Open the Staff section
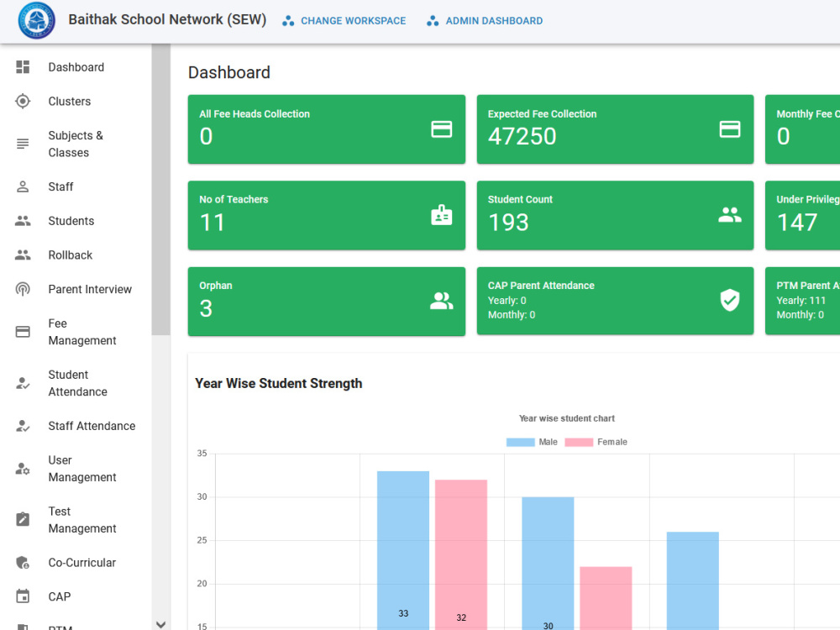840x630 pixels. (x=76, y=186)
